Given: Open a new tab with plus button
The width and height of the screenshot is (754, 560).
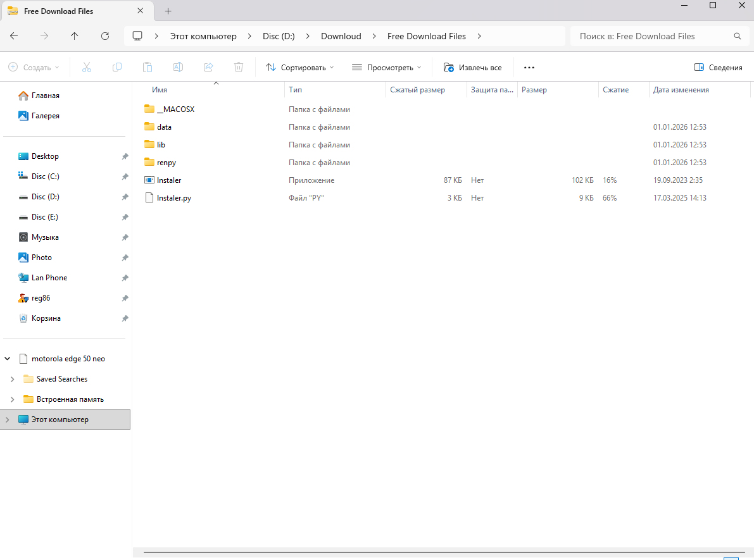Looking at the screenshot, I should tap(168, 11).
